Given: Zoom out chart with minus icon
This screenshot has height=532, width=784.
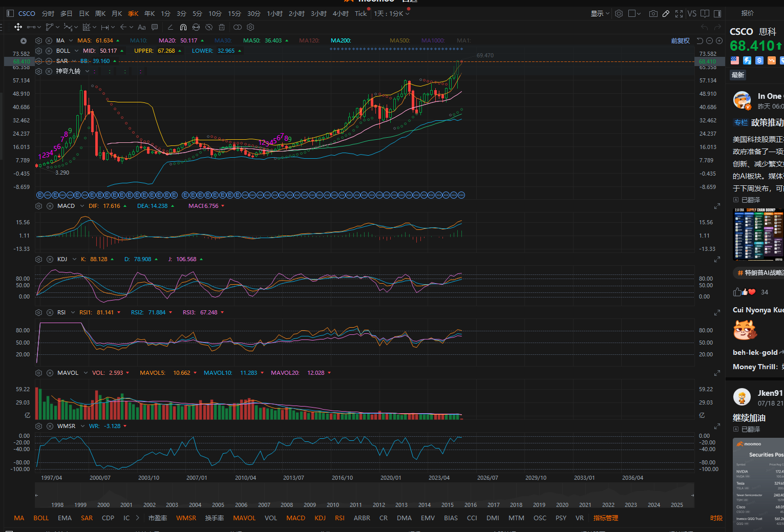Looking at the screenshot, I should (710, 40).
